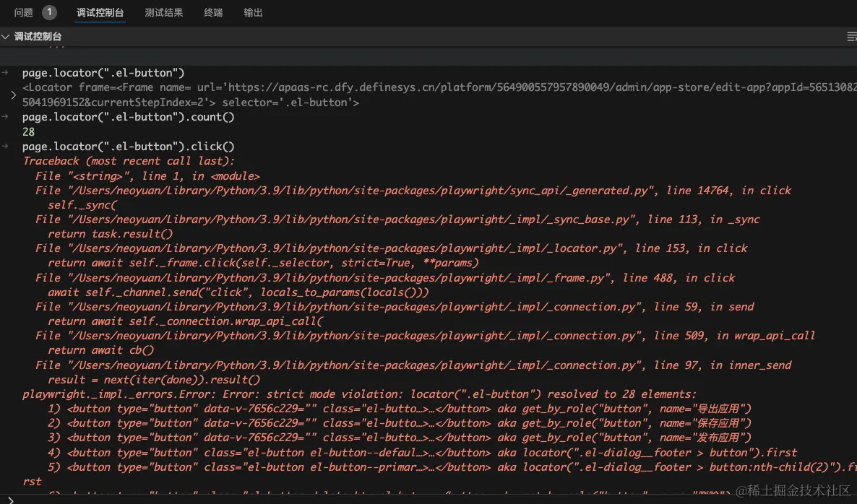Click the problems count badge showing 1
Image resolution: width=857 pixels, height=504 pixels.
(49, 12)
